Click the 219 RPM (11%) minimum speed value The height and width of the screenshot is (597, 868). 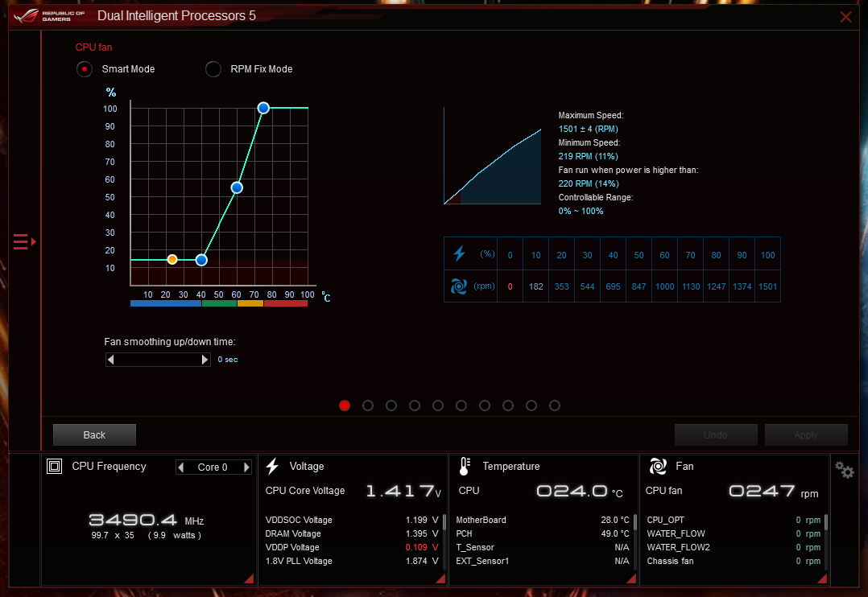pos(588,157)
